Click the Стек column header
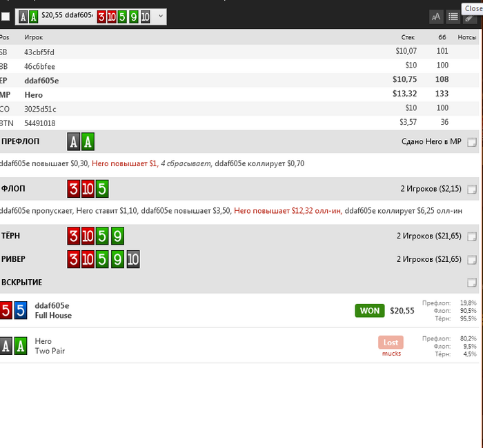 pos(408,37)
